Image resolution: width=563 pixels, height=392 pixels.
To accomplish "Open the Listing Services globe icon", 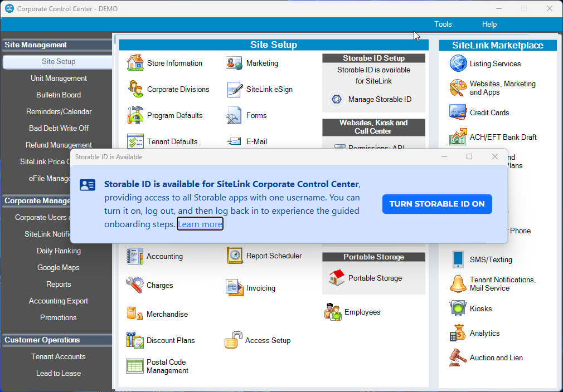I will tap(458, 63).
